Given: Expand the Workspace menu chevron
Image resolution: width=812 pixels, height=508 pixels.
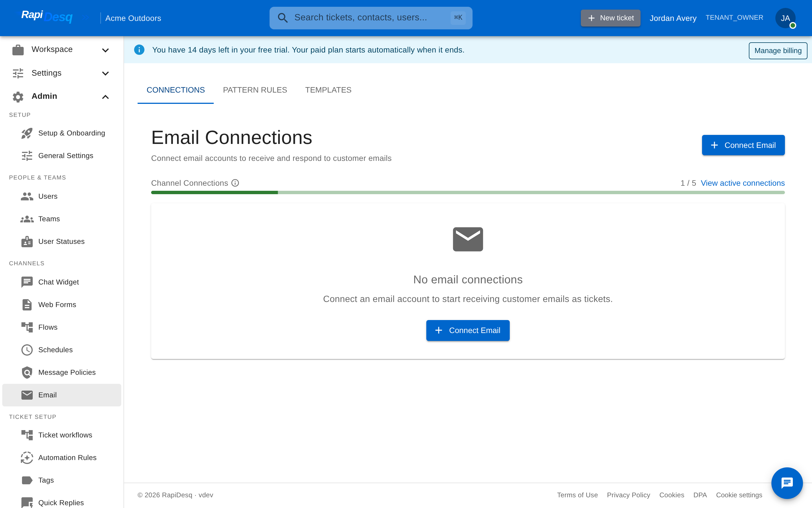Looking at the screenshot, I should click(x=105, y=51).
